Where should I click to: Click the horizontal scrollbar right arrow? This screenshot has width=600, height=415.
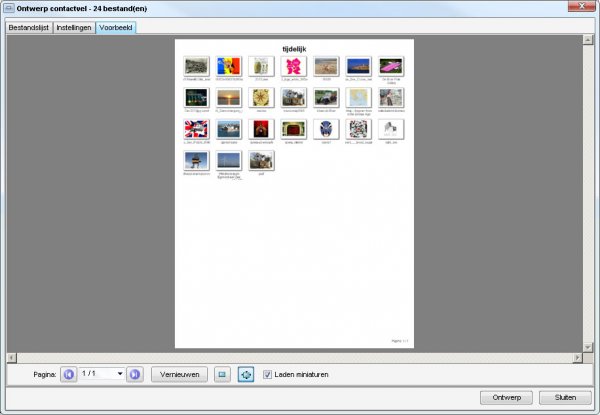point(578,357)
